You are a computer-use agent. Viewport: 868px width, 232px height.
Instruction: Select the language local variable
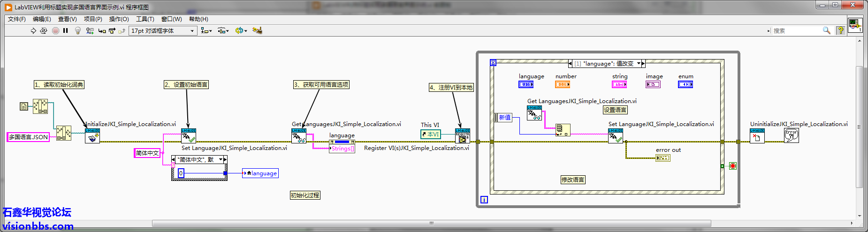(x=260, y=173)
